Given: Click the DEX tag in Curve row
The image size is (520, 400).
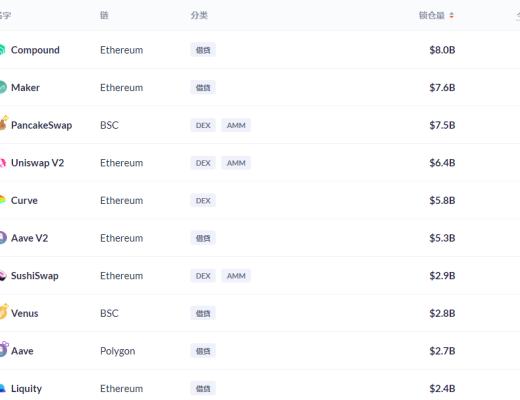Looking at the screenshot, I should 203,201.
